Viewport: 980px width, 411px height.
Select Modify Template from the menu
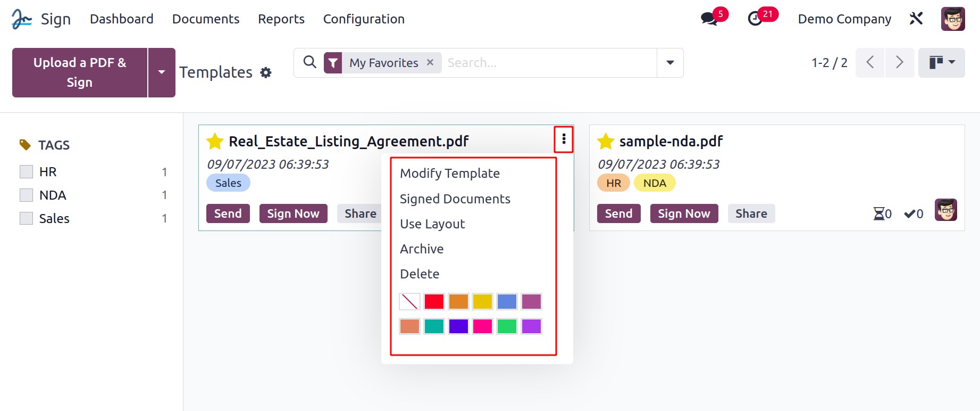pyautogui.click(x=450, y=174)
